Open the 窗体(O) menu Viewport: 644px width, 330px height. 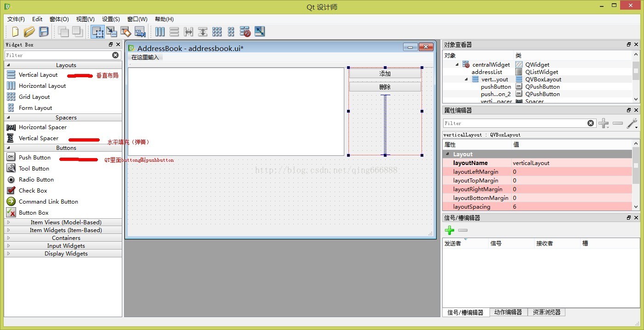(59, 19)
